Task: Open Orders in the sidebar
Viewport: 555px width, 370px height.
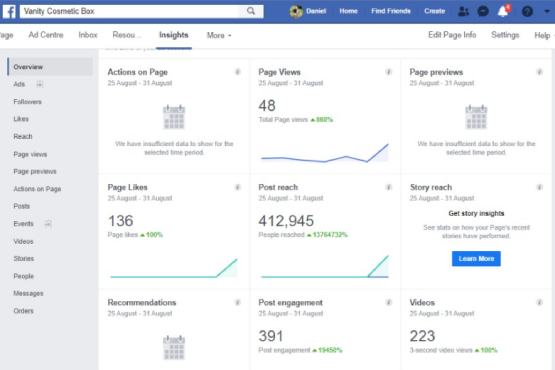Action: pyautogui.click(x=23, y=311)
